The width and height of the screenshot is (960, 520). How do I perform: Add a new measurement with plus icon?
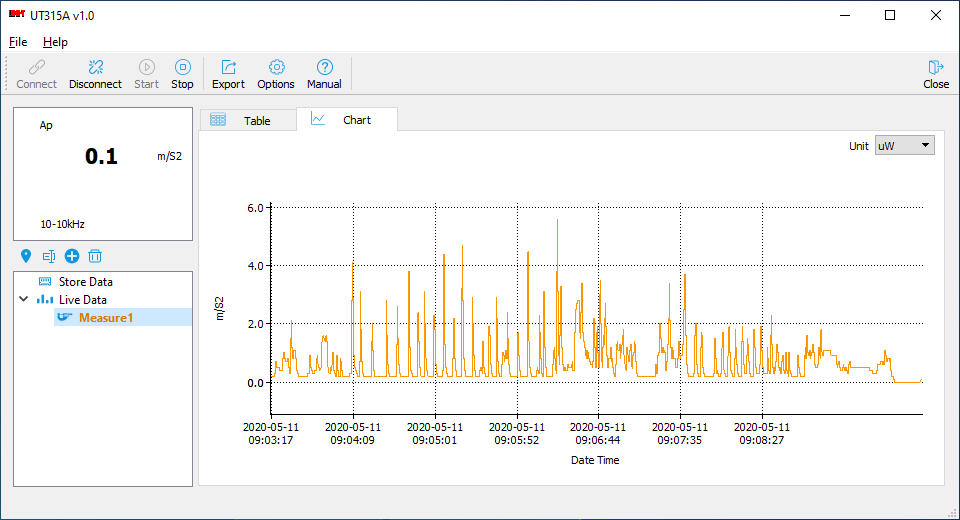point(72,256)
